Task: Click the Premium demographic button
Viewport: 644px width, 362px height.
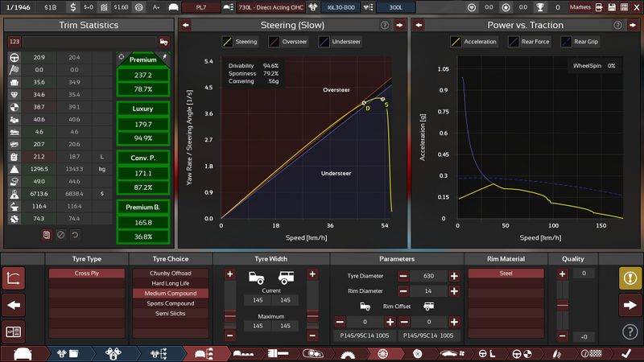Action: click(144, 60)
